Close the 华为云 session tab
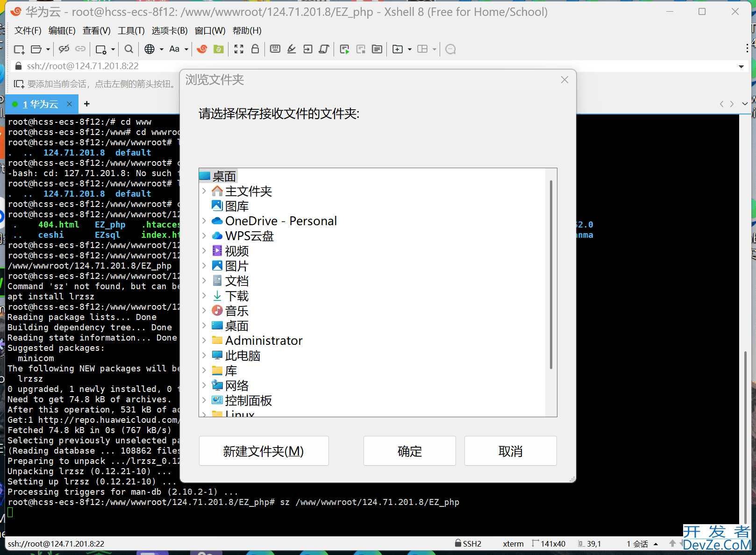This screenshot has height=555, width=756. pyautogui.click(x=69, y=104)
